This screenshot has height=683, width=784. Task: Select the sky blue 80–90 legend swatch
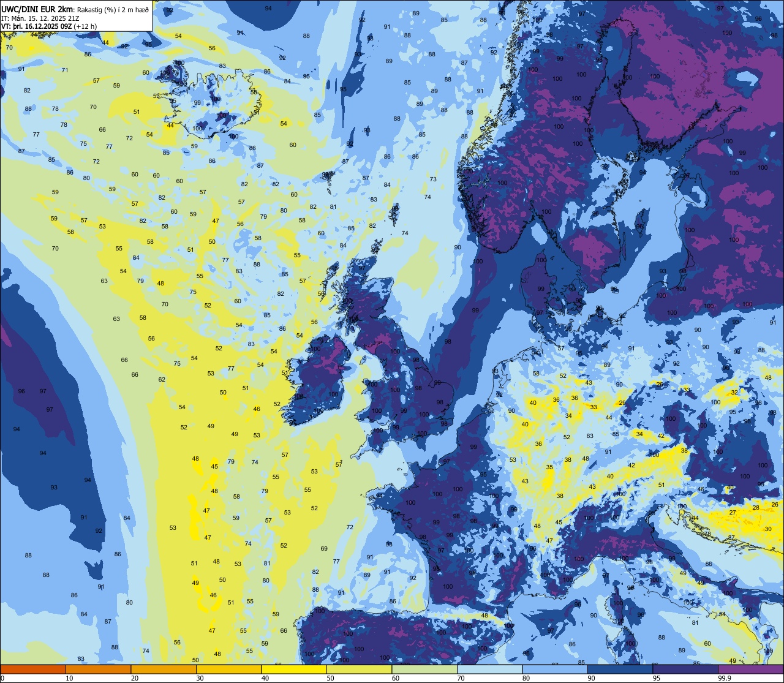click(555, 669)
